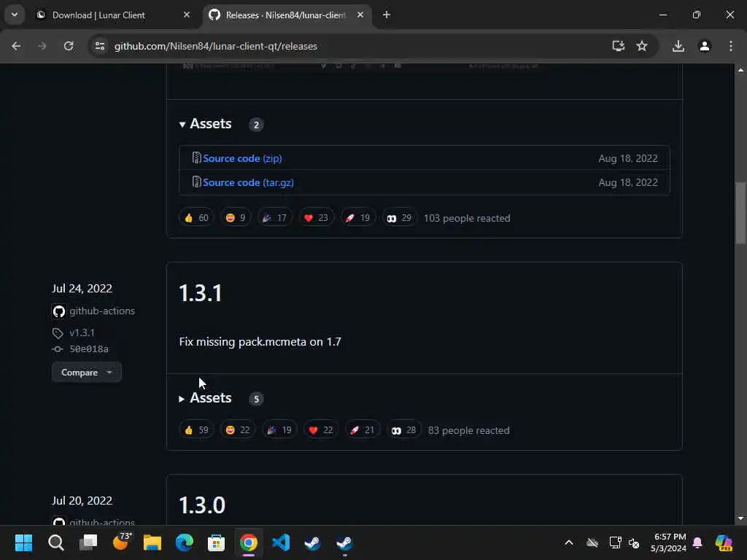Viewport: 747px width, 560px height.
Task: Open the tab search dropdown arrow
Action: click(15, 15)
